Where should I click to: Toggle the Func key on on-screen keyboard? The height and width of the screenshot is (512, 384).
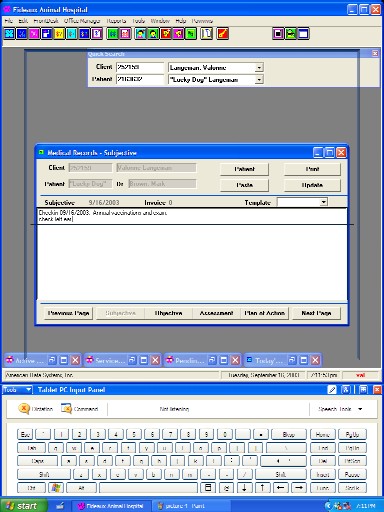pyautogui.click(x=323, y=488)
